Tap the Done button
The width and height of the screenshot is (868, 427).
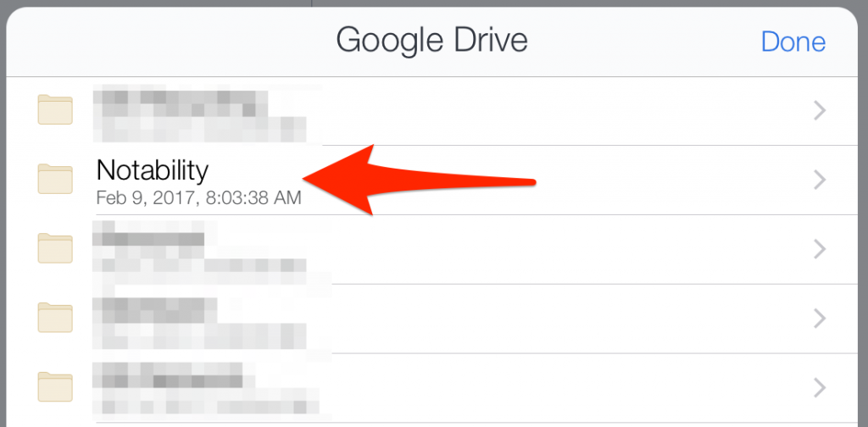793,42
